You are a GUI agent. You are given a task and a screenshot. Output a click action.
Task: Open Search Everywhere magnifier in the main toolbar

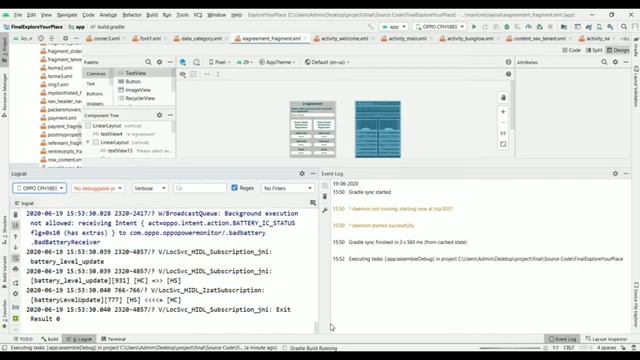click(624, 27)
